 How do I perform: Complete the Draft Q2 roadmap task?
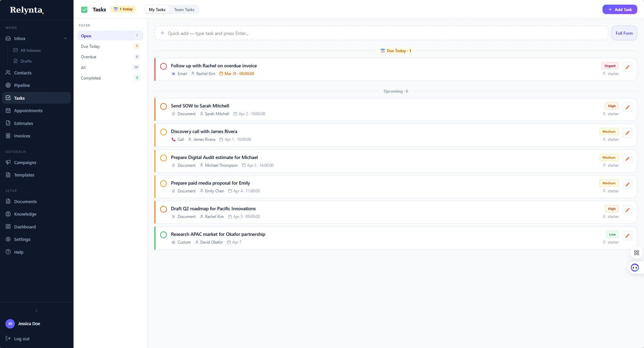(163, 209)
